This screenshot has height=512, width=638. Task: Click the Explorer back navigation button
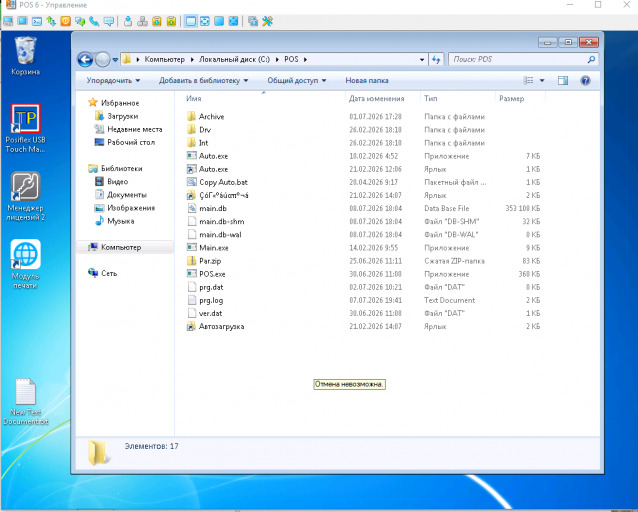[x=85, y=59]
